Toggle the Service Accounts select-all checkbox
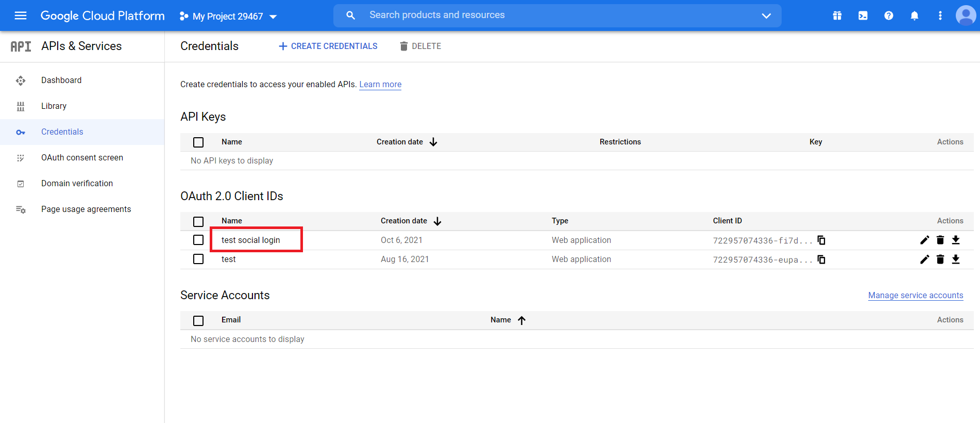Viewport: 980px width, 423px height. coord(198,320)
